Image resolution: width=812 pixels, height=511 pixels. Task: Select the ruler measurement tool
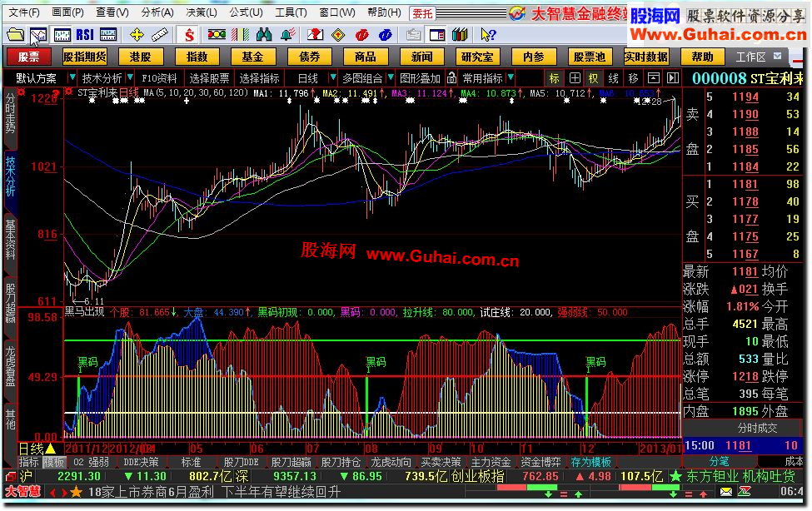[x=160, y=35]
